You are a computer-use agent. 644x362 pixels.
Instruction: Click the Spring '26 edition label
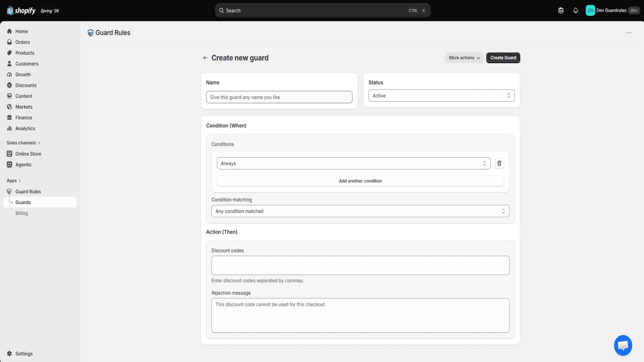[50, 11]
